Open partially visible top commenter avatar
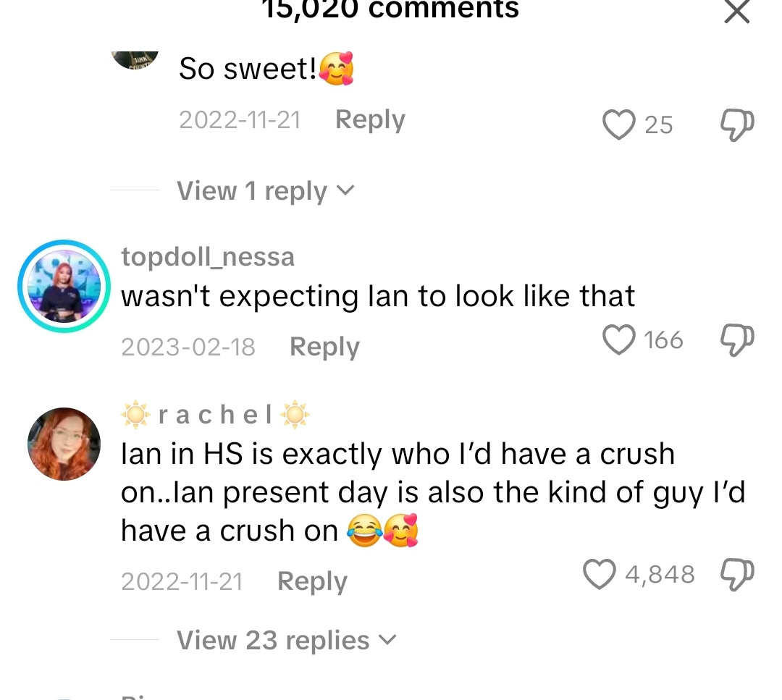 coord(135,60)
